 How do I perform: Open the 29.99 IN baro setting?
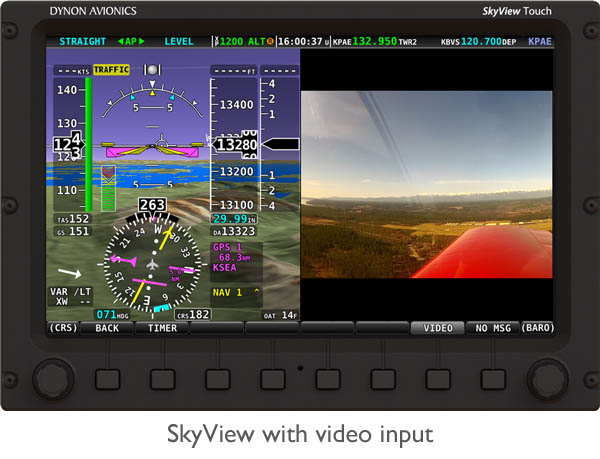(x=234, y=218)
